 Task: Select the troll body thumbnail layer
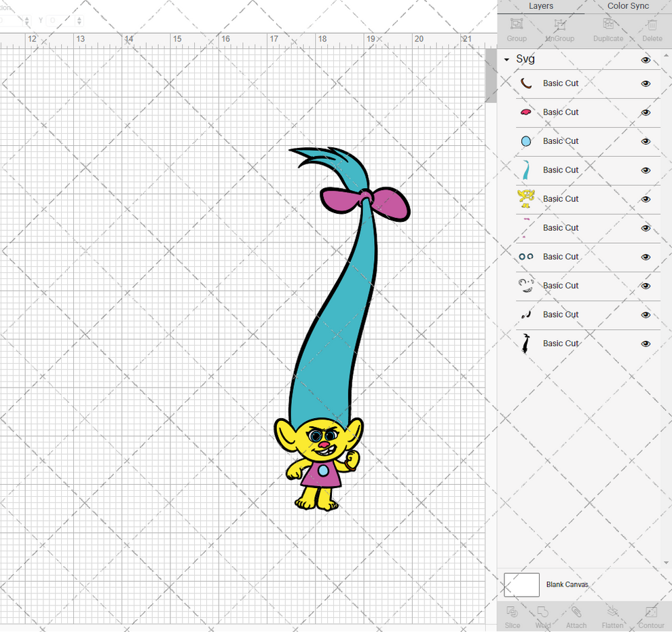525,198
